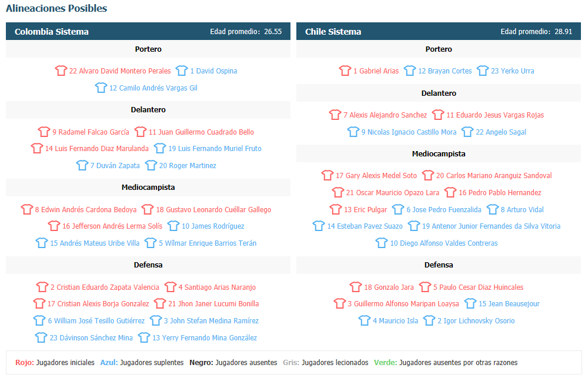The height and width of the screenshot is (378, 588).
Task: Open player Cristian Alexis Borja Gonzalez
Action: point(98,304)
